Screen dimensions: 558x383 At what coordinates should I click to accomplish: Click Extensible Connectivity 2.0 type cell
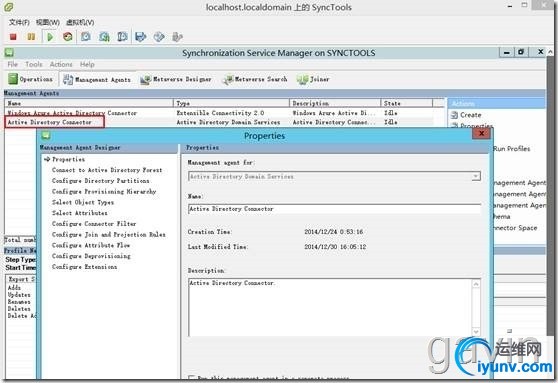(x=220, y=113)
